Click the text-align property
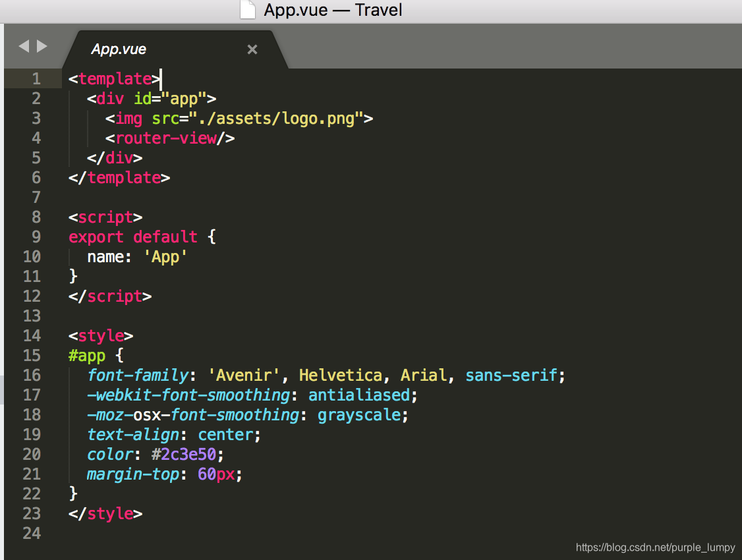This screenshot has height=560, width=742. point(134,435)
